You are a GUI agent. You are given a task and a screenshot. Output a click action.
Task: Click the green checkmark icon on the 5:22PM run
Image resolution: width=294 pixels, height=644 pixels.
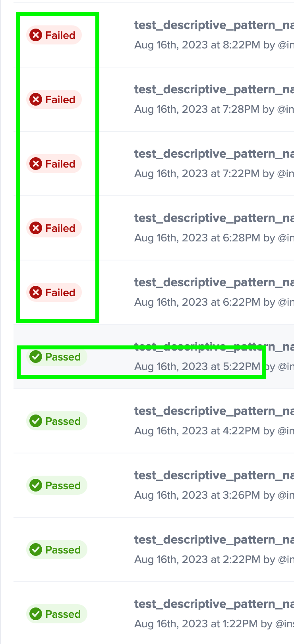36,357
